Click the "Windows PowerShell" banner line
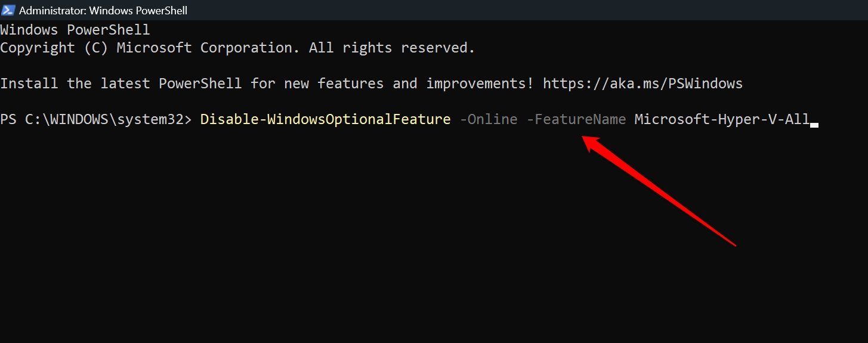This screenshot has height=343, width=868. tap(75, 30)
